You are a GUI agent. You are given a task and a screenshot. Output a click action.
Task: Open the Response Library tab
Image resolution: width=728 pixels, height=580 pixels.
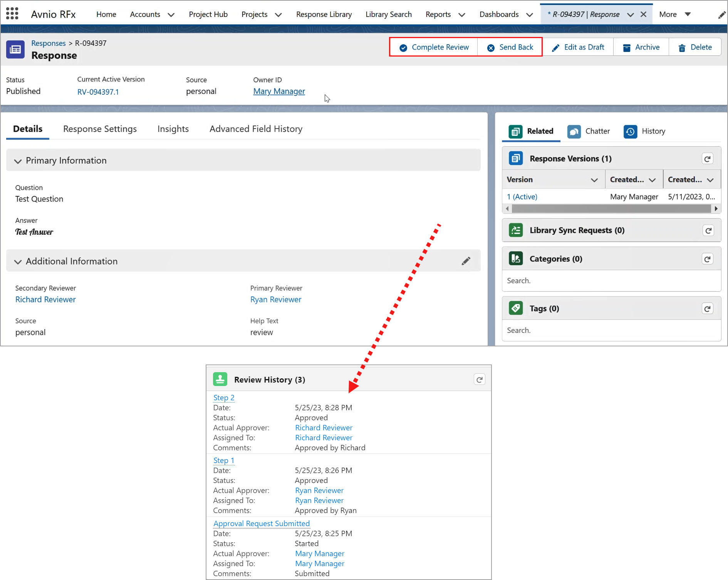point(324,14)
